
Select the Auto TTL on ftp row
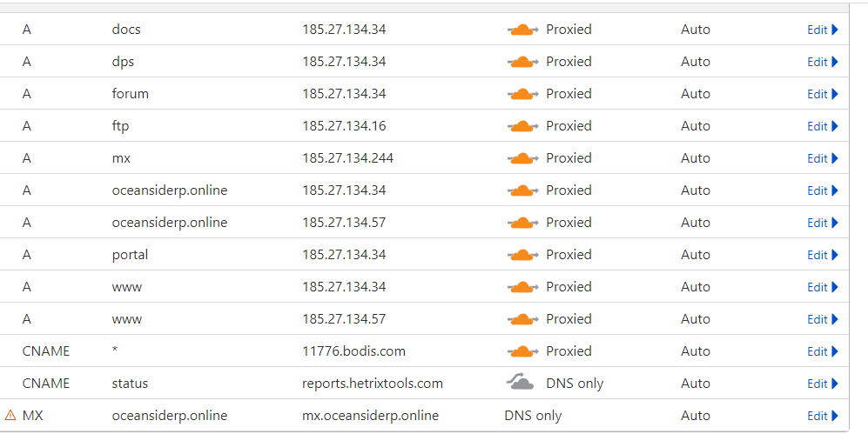696,126
